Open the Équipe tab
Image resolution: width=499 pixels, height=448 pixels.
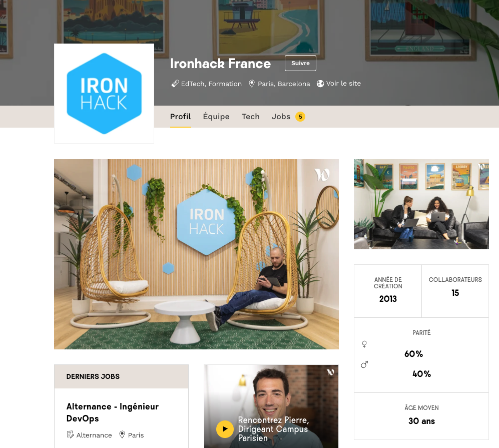tap(216, 117)
